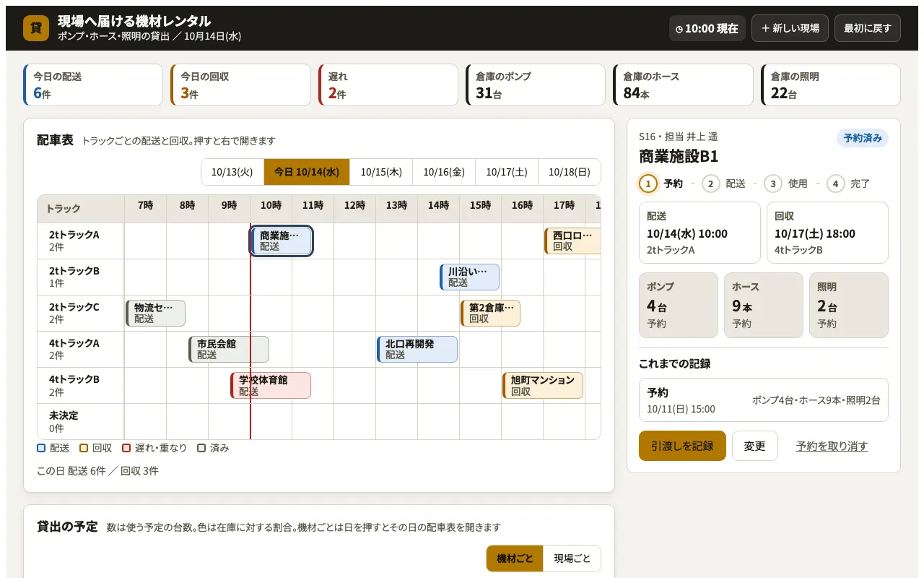Viewport: 924px width, 578px height.
Task: Open the 西口ロ… pickup block
Action: tap(572, 241)
